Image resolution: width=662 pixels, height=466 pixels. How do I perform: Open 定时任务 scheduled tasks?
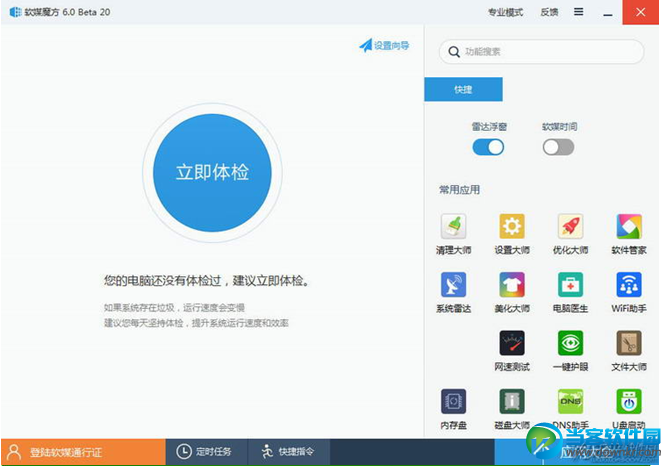[207, 452]
